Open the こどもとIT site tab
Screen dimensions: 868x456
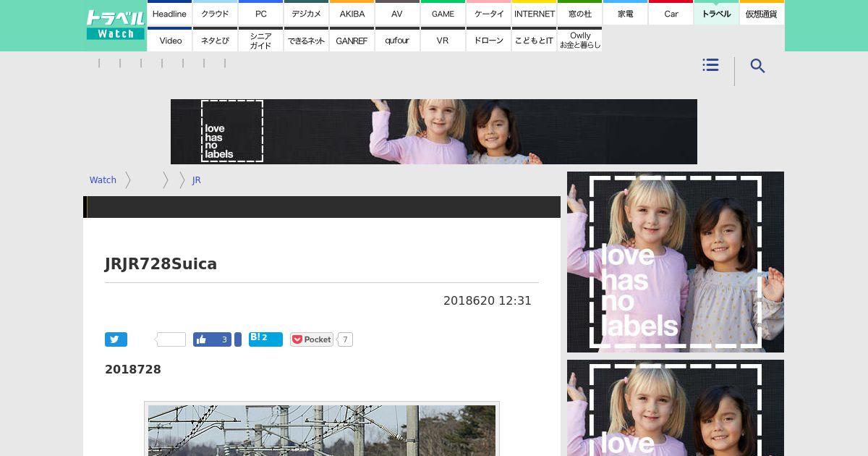point(534,40)
